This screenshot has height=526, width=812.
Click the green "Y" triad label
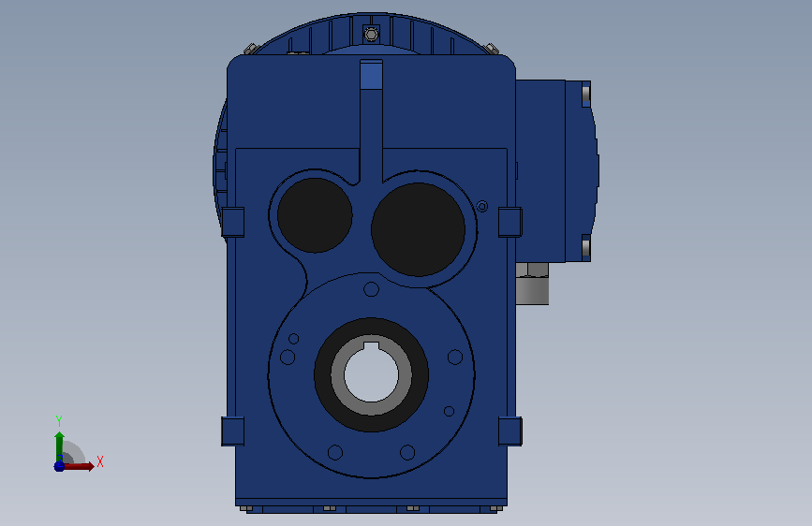tap(59, 421)
